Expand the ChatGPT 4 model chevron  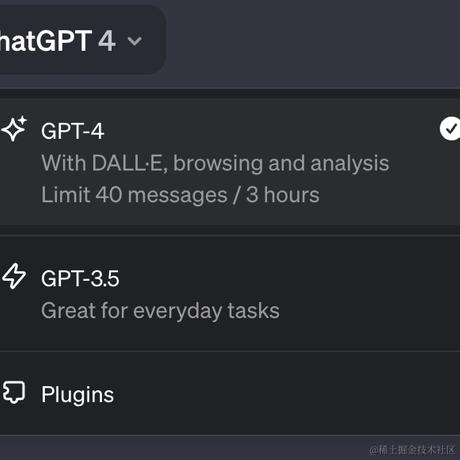(135, 41)
